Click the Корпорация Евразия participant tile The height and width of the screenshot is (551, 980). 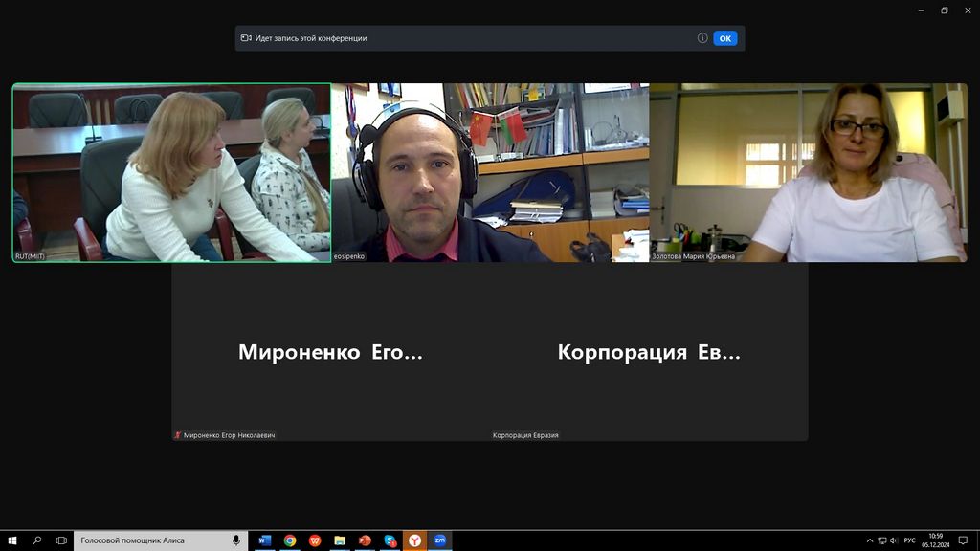[649, 352]
